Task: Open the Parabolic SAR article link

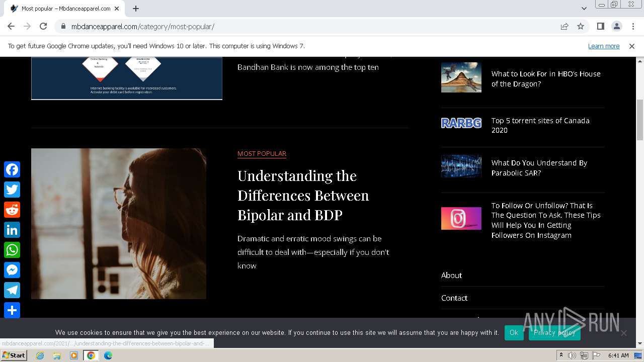Action: tap(539, 167)
